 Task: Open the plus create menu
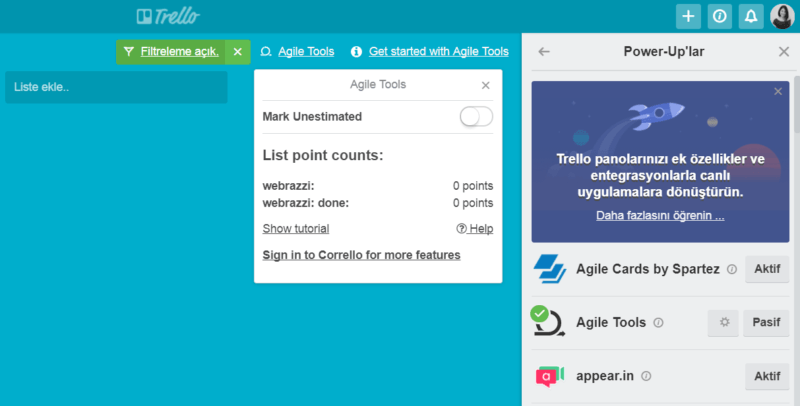click(688, 16)
